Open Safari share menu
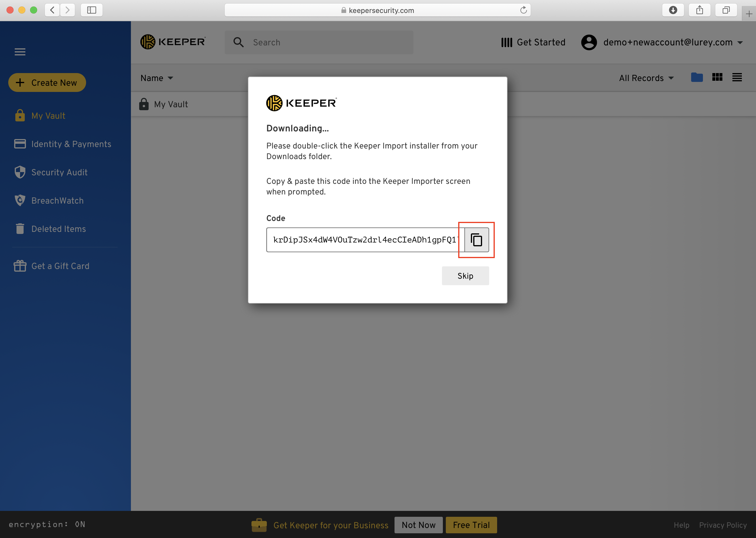The height and width of the screenshot is (538, 756). click(x=699, y=10)
